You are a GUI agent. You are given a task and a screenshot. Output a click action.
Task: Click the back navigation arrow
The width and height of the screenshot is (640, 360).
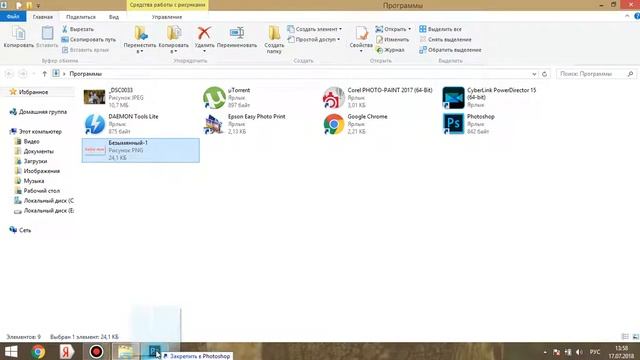9,74
